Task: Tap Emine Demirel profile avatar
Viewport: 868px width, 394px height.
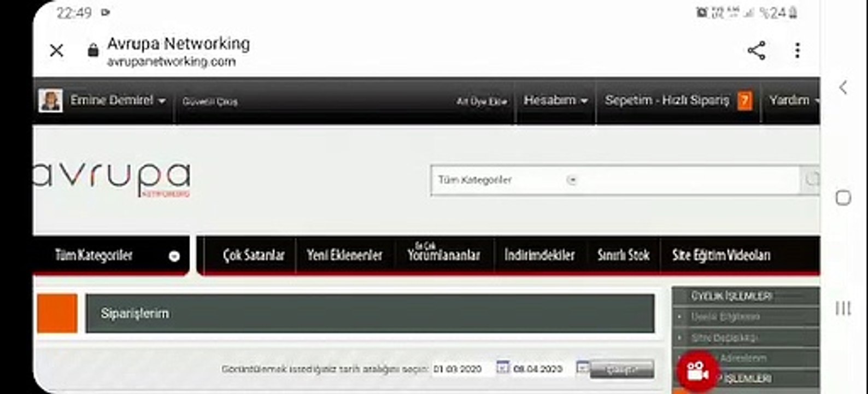Action: coord(50,101)
